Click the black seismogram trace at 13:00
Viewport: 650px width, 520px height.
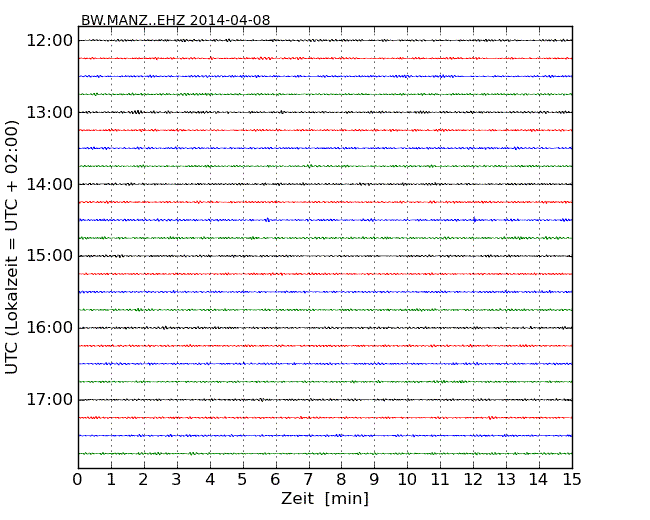tap(325, 112)
